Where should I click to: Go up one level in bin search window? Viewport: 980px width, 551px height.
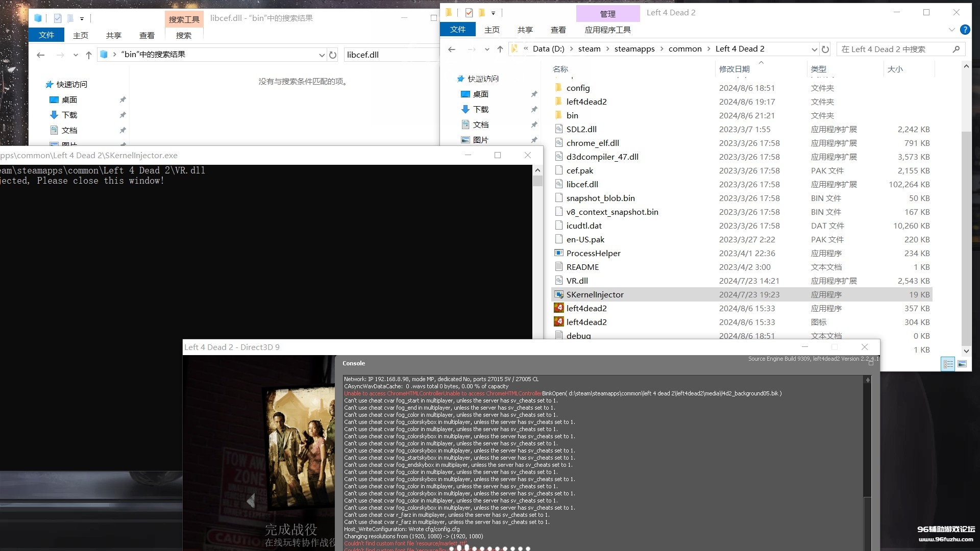pos(89,55)
